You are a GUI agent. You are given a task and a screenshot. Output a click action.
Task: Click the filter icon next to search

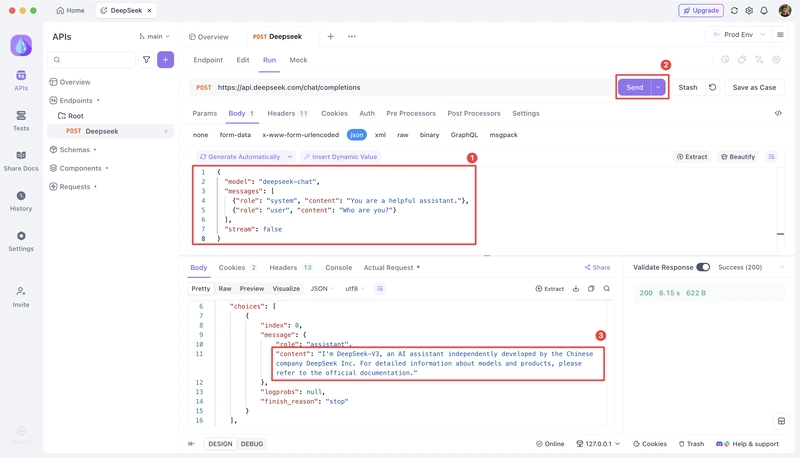146,60
